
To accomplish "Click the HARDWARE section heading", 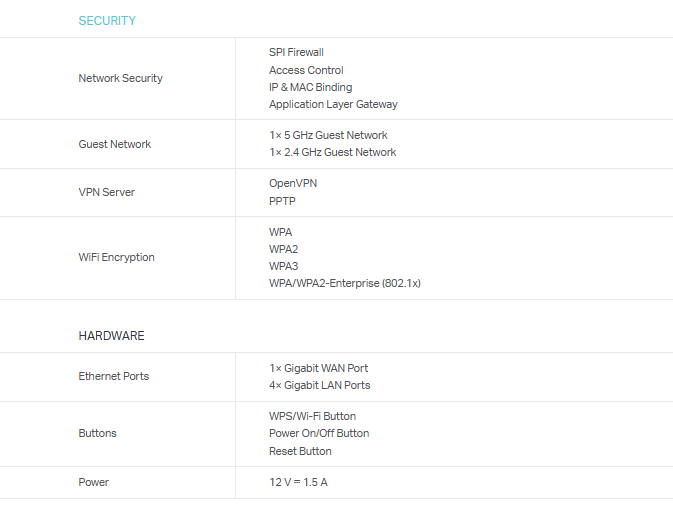I will pos(111,336).
